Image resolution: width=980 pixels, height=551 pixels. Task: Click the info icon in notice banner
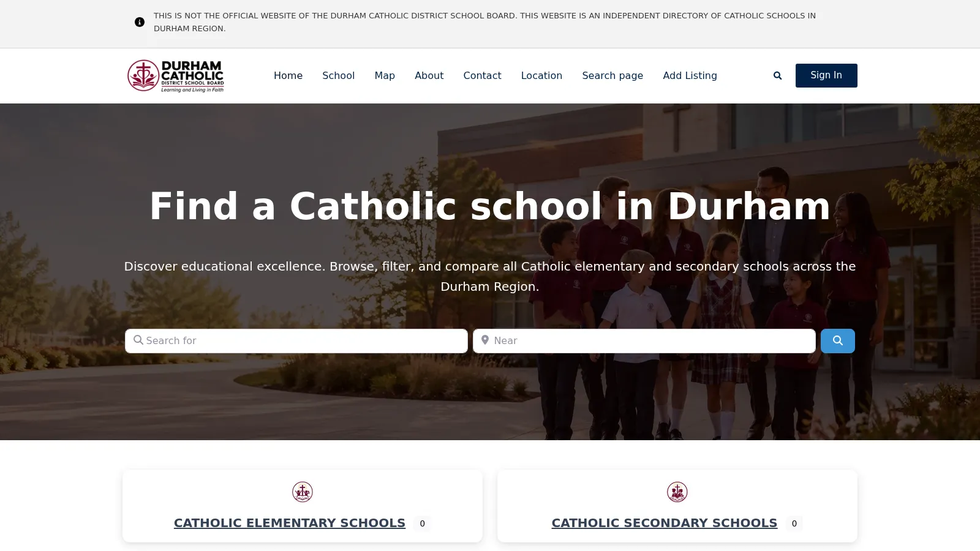pyautogui.click(x=140, y=22)
